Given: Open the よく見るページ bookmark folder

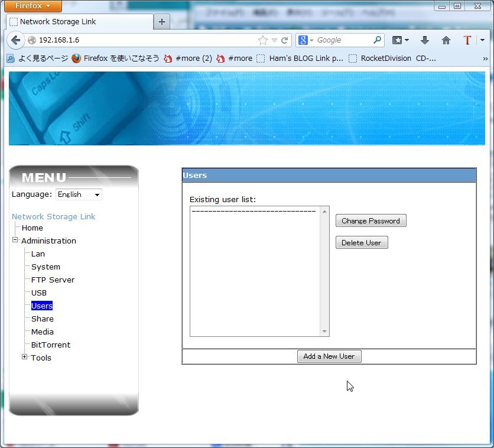Looking at the screenshot, I should [x=37, y=59].
